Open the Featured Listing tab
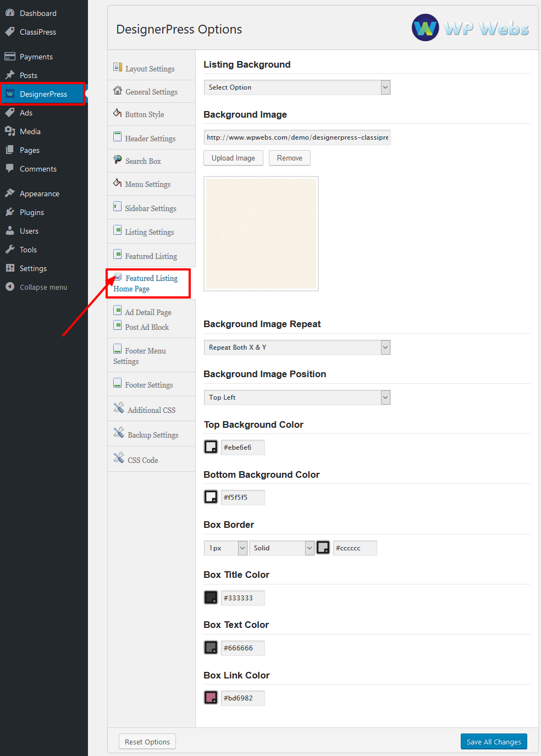 pyautogui.click(x=151, y=256)
